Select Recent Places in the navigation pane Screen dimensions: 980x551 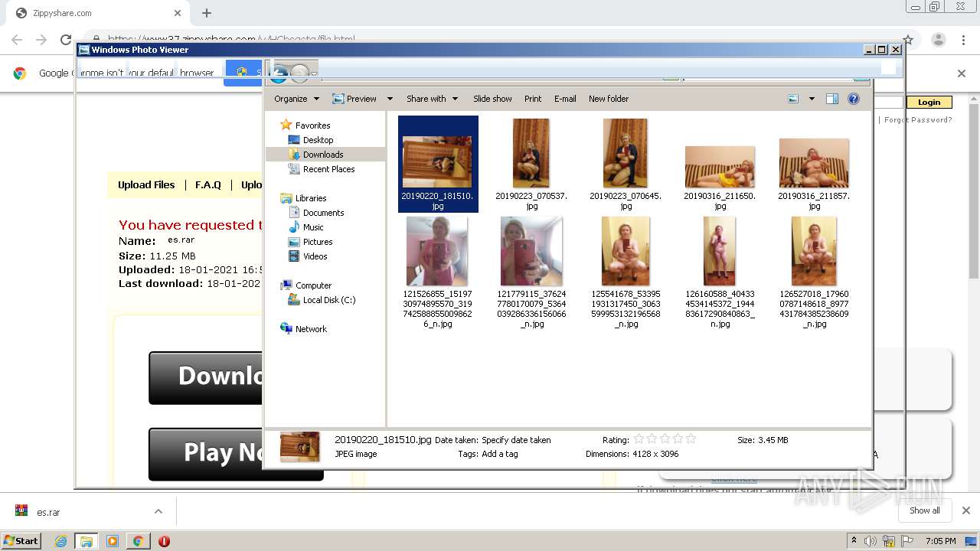328,169
